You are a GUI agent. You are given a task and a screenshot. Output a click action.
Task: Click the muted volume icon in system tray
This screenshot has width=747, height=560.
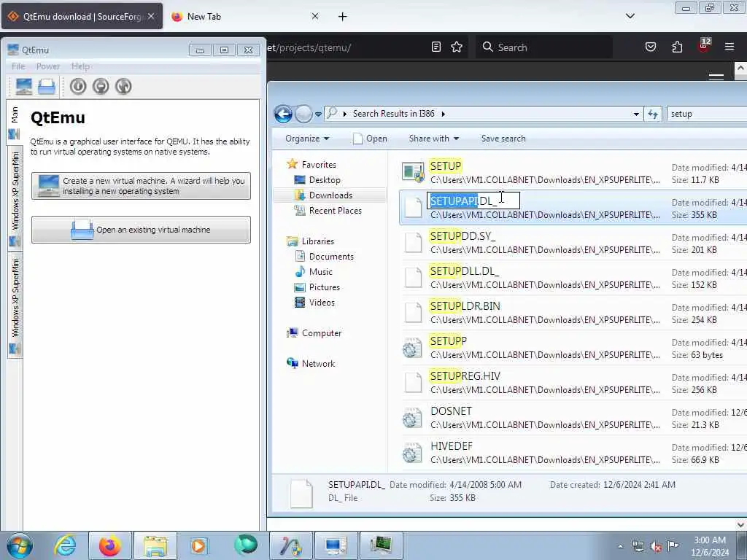(x=656, y=547)
